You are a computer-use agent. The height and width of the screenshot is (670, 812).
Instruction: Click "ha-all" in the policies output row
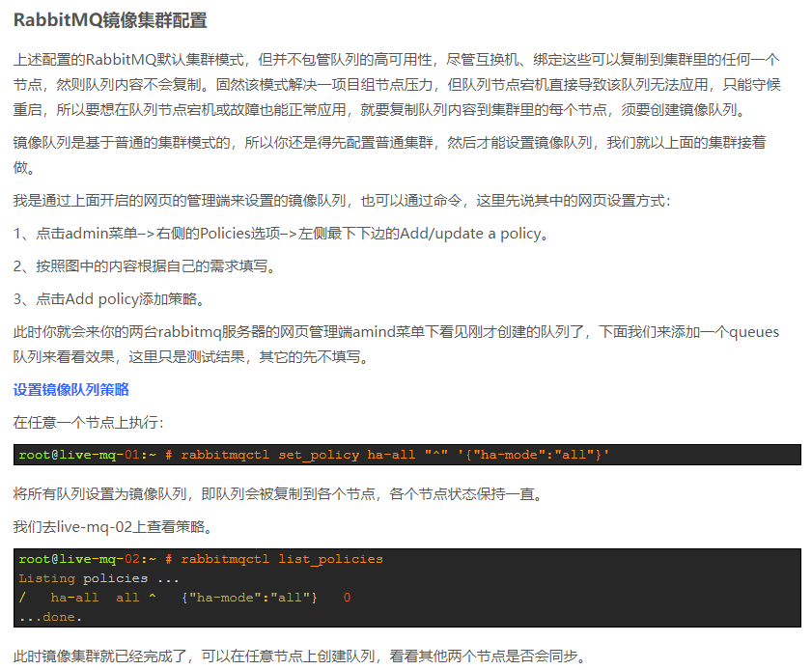[x=74, y=598]
